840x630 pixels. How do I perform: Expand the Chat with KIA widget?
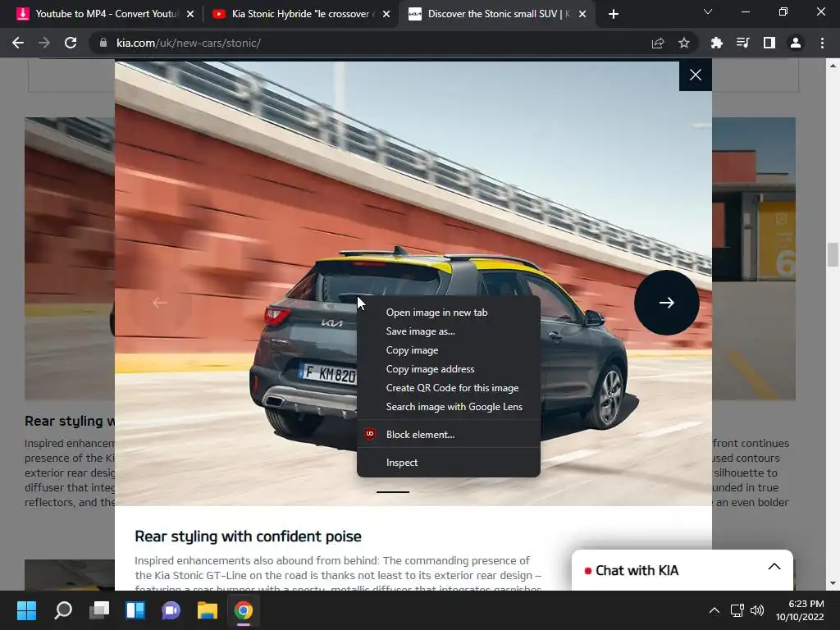pos(774,567)
